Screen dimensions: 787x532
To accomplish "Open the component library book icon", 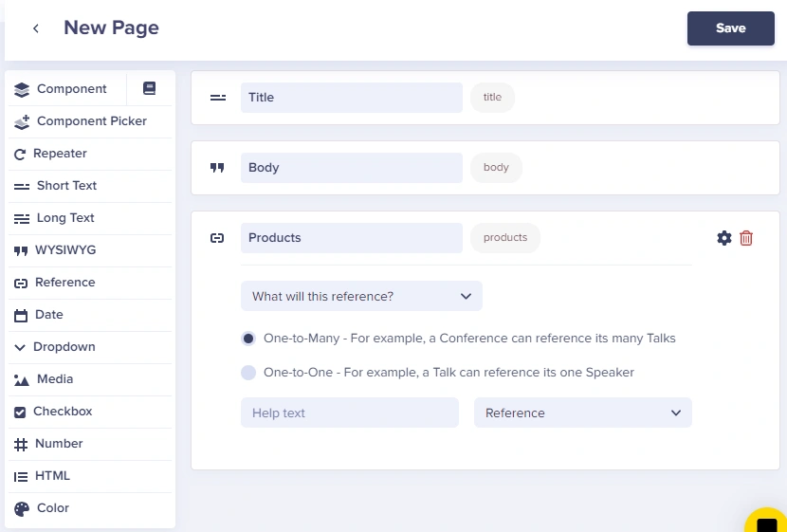I will tap(149, 88).
